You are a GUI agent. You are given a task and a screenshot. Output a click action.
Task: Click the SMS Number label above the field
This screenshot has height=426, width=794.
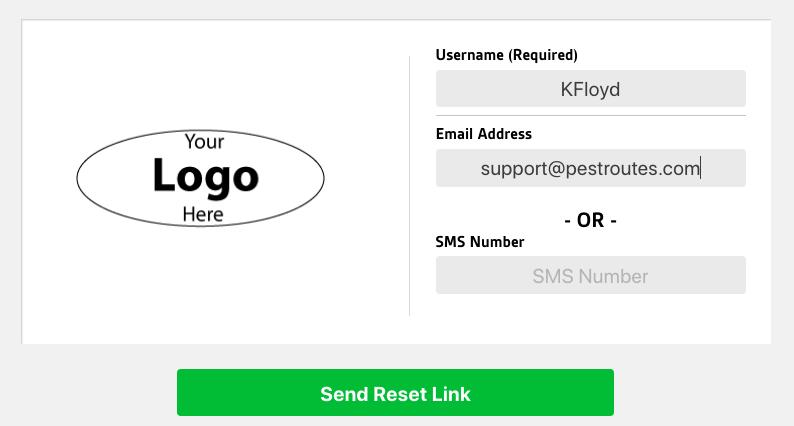[x=480, y=242]
